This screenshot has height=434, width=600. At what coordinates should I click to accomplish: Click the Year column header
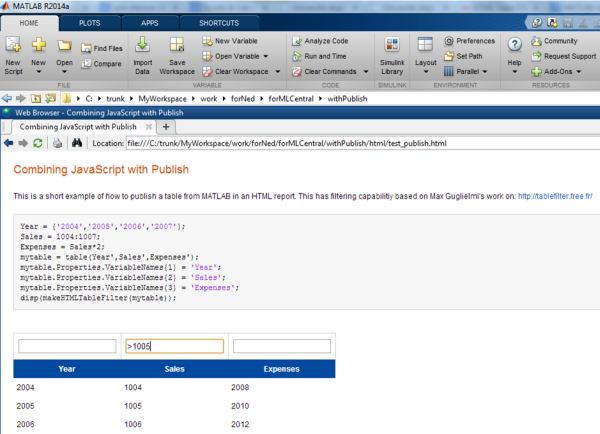point(67,369)
